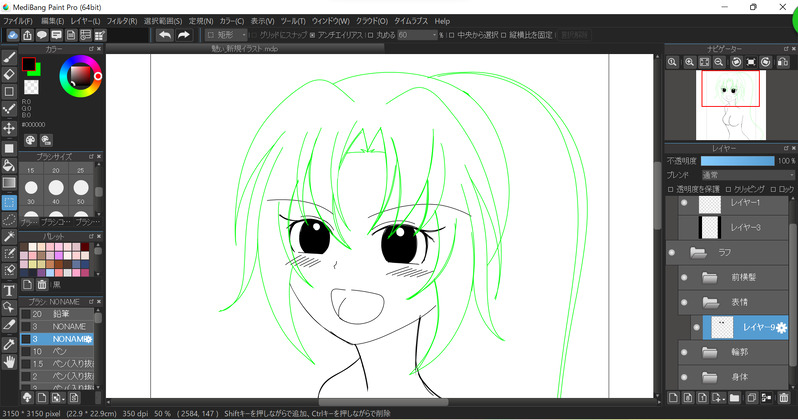798x420 pixels.
Task: Open the フィルタ(R) menu
Action: tap(122, 21)
